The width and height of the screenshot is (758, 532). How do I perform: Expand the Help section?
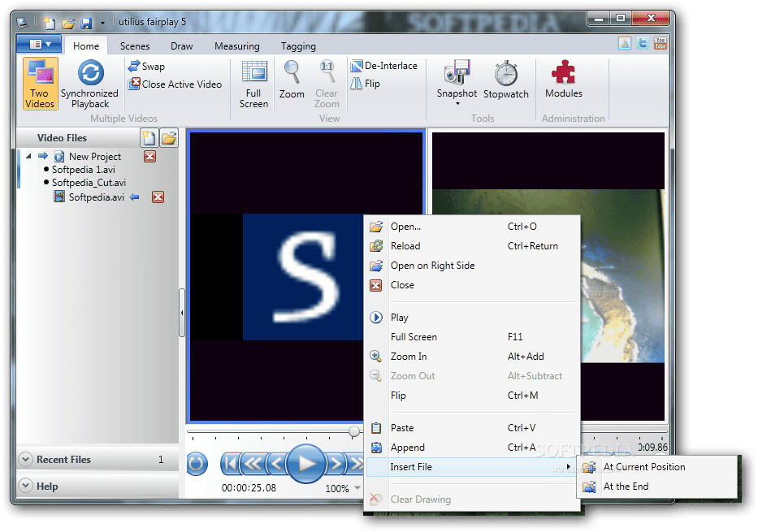[x=26, y=485]
